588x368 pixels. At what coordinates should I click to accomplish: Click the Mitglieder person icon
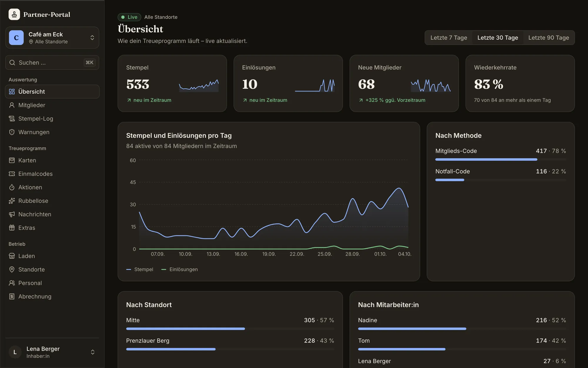tap(12, 105)
